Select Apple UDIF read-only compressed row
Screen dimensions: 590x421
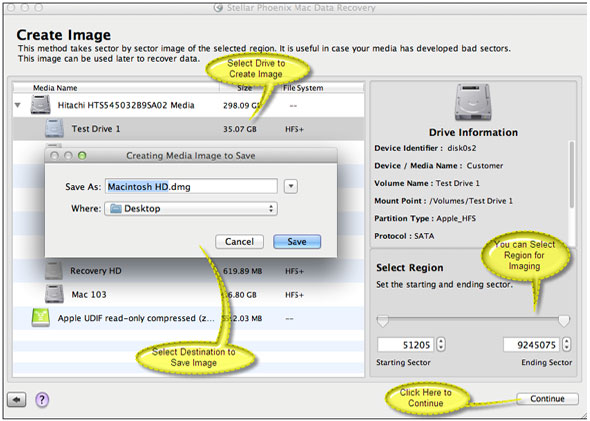point(189,318)
